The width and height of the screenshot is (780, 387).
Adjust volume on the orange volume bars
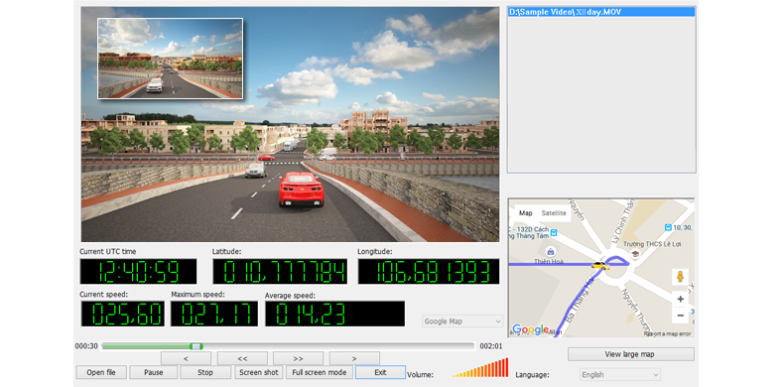[481, 368]
